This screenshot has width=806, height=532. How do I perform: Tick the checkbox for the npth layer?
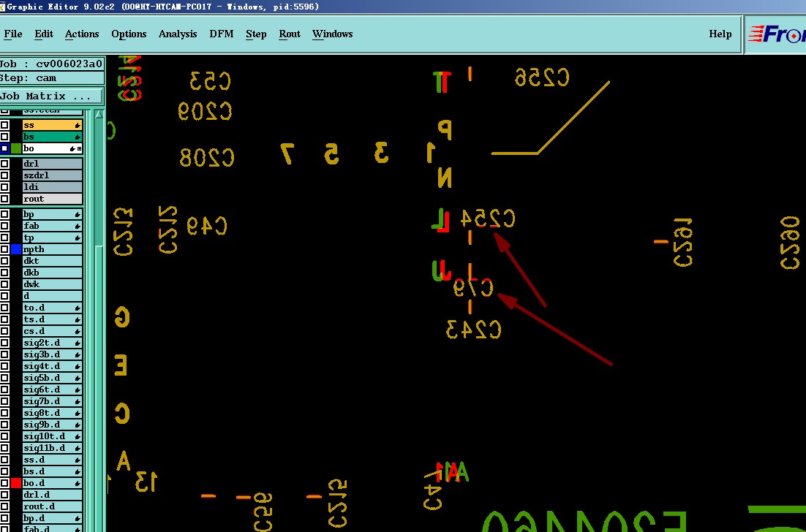click(x=4, y=250)
